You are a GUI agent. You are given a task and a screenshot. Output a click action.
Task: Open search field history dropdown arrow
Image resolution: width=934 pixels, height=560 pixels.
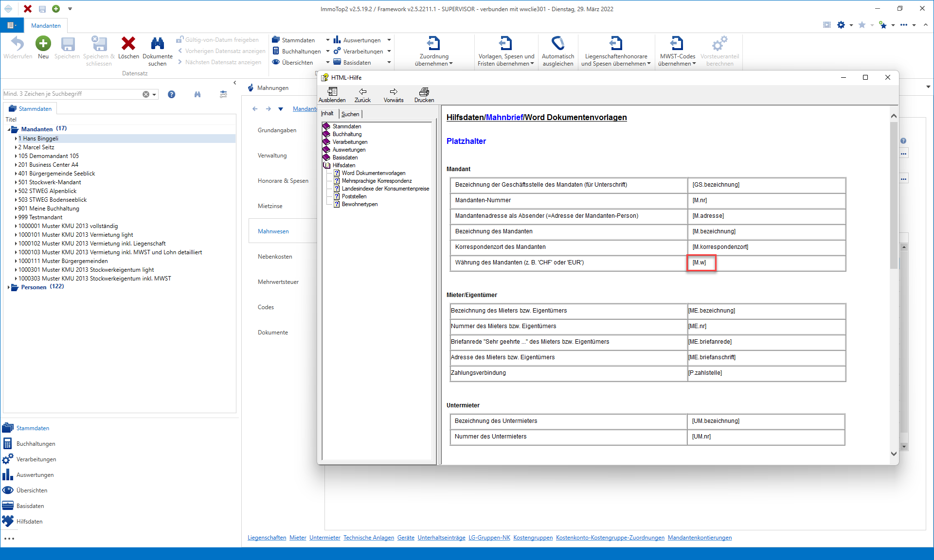click(154, 94)
